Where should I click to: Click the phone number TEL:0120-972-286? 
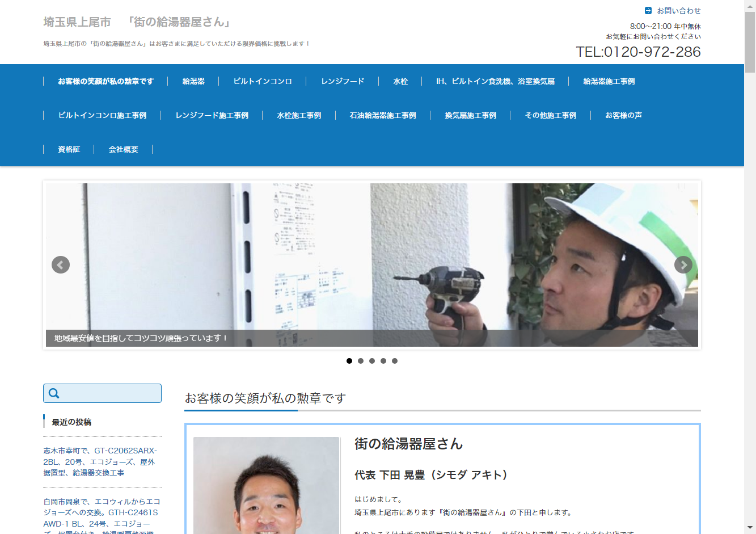638,52
